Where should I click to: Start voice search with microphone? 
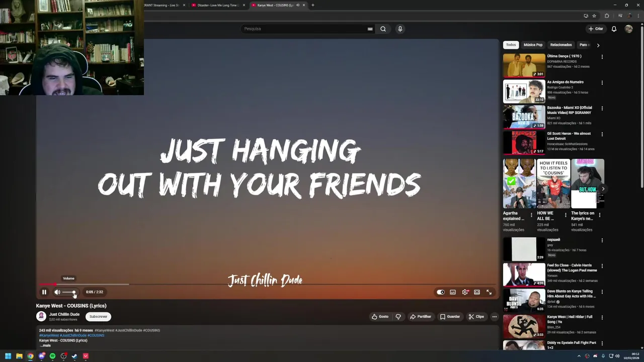(x=400, y=29)
